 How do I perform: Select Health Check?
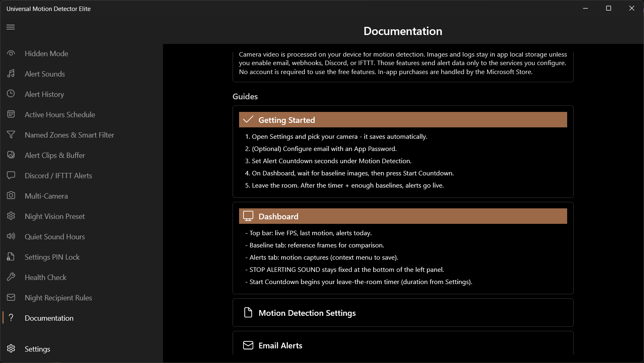point(81,277)
